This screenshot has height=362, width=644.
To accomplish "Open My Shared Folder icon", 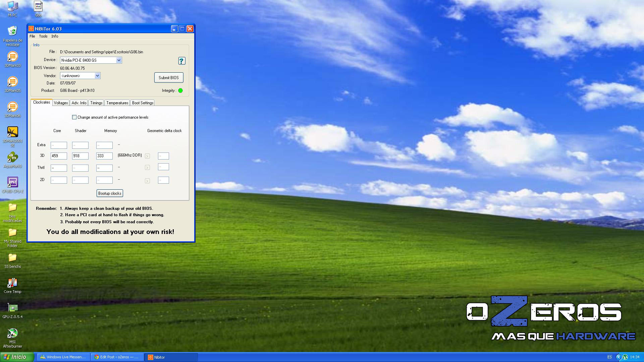I will [12, 238].
